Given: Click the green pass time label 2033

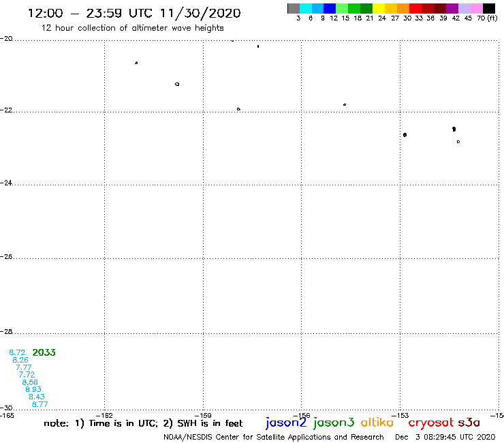Looking at the screenshot, I should point(44,352).
